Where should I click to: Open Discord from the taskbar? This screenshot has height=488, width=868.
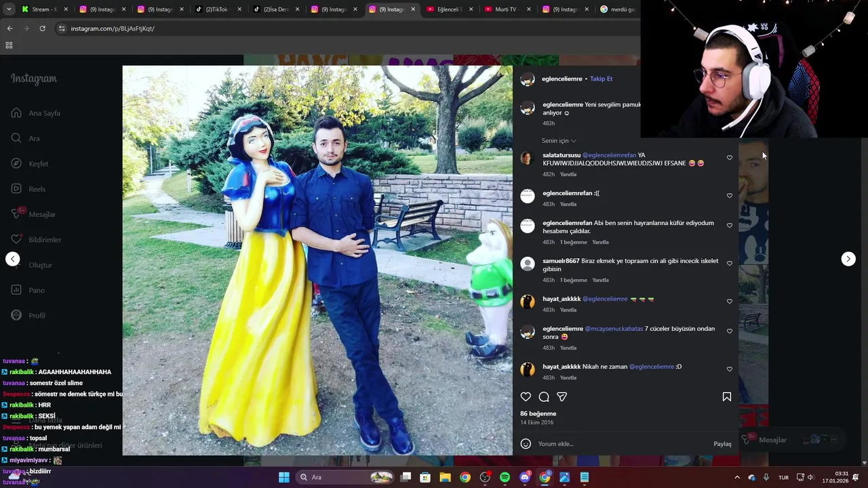525,477
